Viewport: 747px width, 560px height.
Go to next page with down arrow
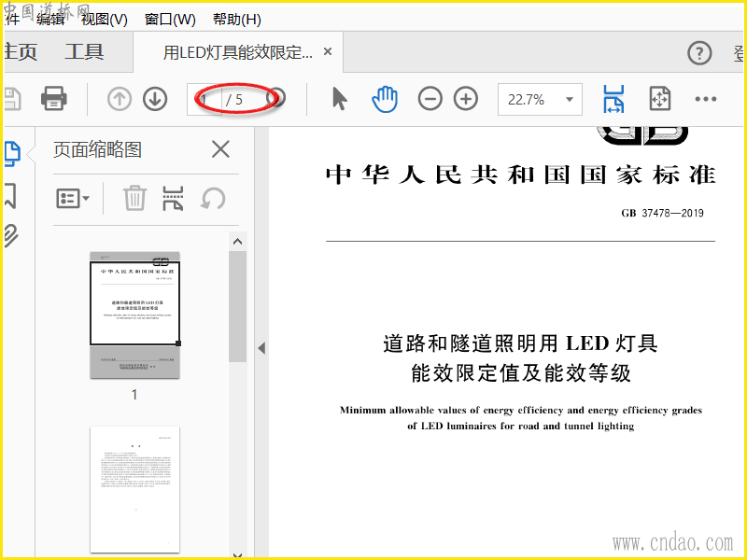coord(155,99)
